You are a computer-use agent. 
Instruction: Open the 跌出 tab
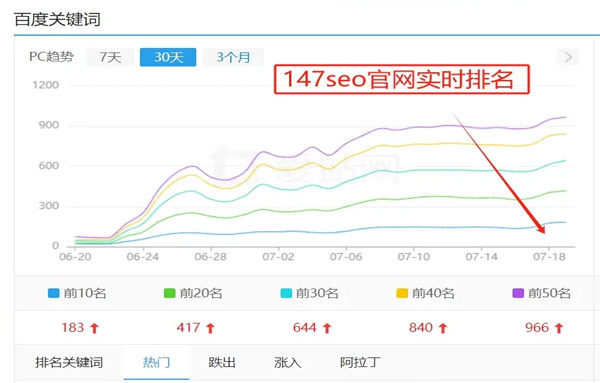[222, 362]
